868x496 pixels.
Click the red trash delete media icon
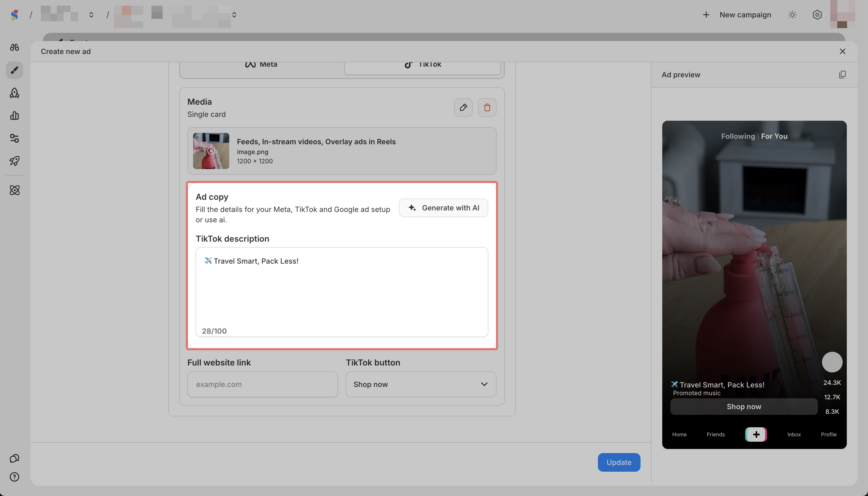[487, 108]
